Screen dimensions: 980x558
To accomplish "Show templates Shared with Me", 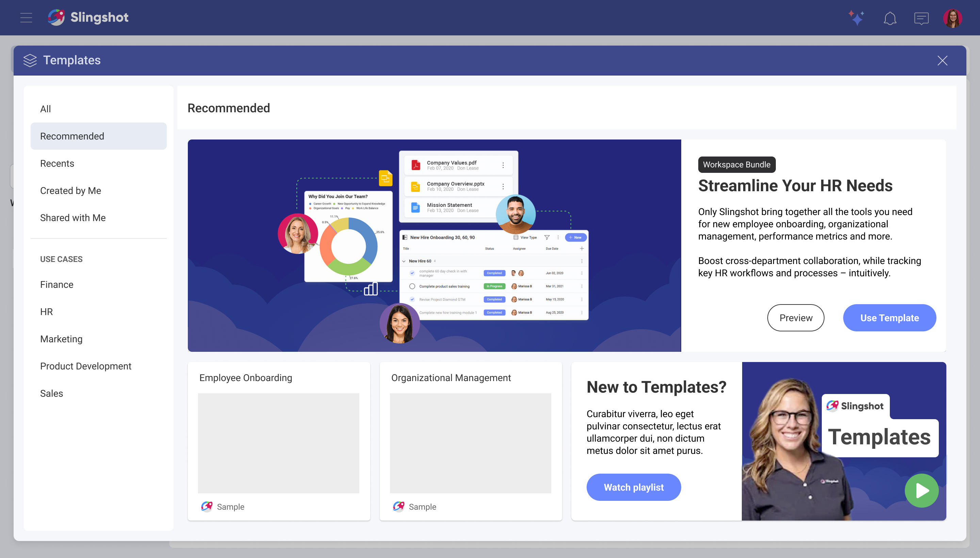I will point(98,218).
